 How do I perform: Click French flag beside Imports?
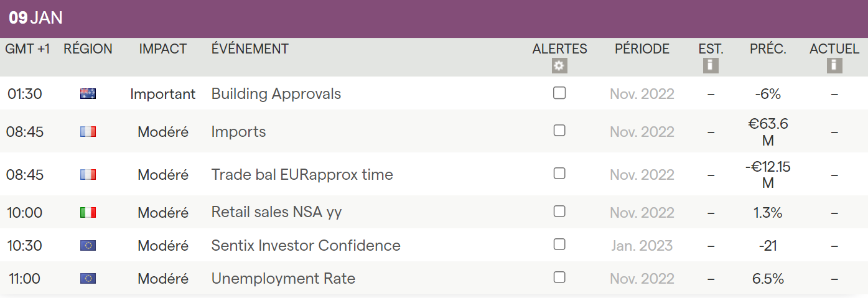pos(88,132)
